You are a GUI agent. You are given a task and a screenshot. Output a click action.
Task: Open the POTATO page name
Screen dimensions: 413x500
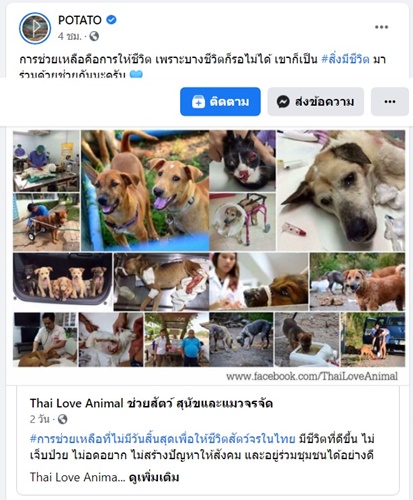80,20
